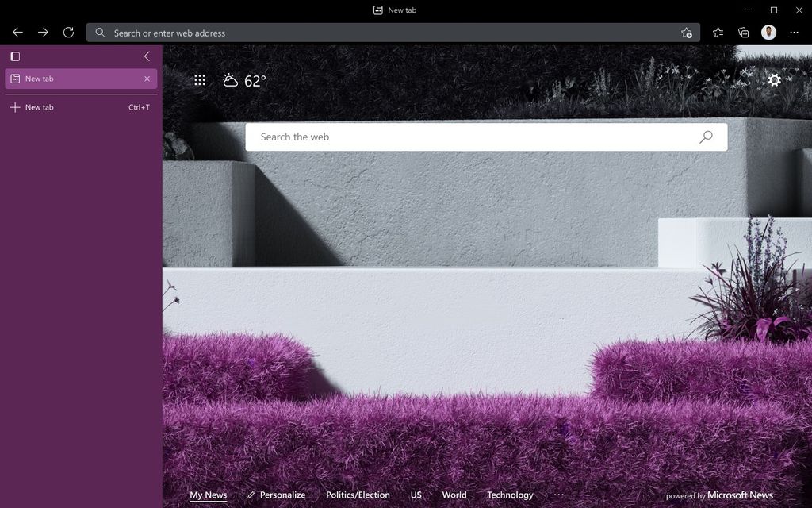Click the browser Back arrow

pyautogui.click(x=17, y=33)
